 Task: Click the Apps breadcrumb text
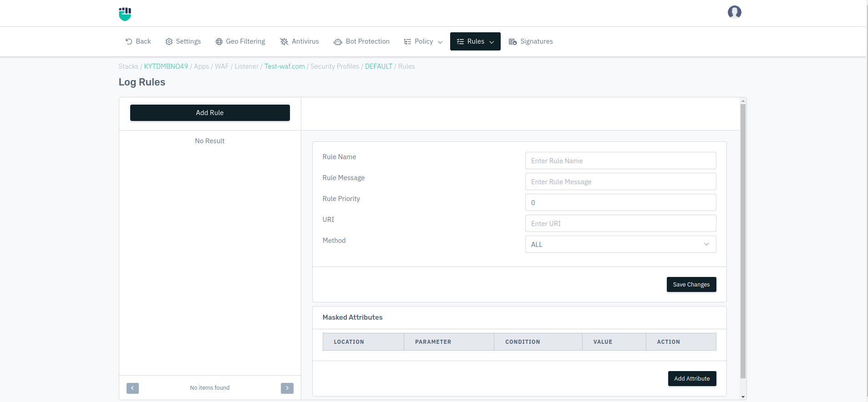point(202,66)
